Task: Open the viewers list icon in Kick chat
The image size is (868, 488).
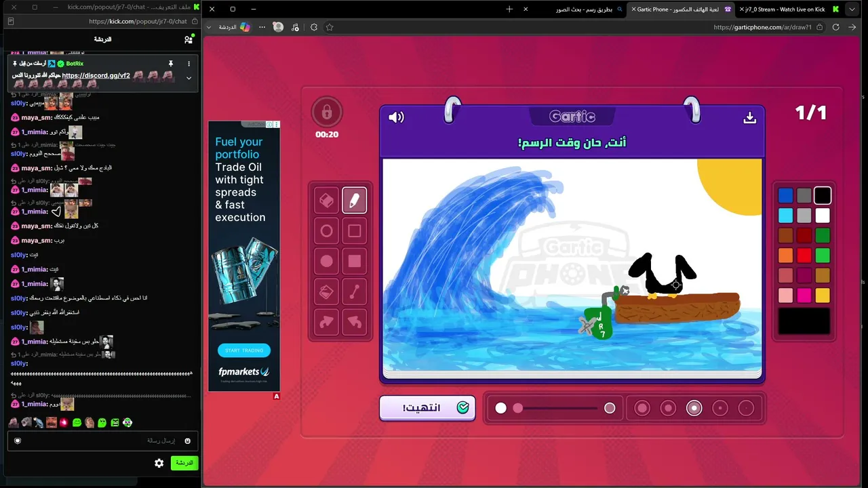Action: tap(189, 39)
